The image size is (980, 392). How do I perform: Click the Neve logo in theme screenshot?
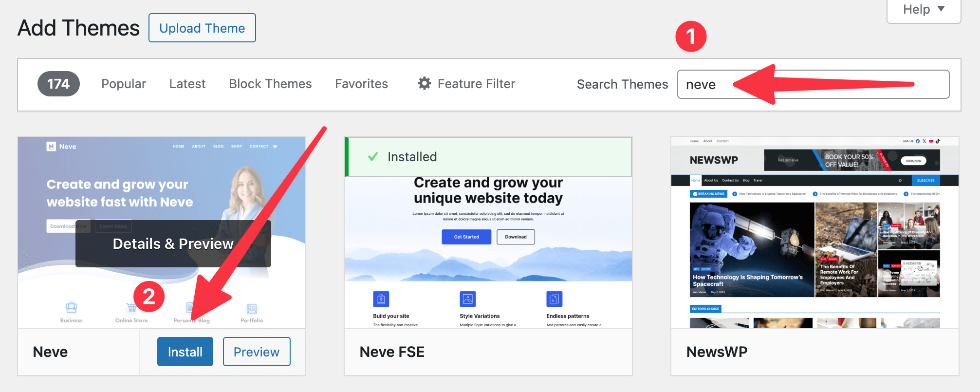click(x=61, y=146)
